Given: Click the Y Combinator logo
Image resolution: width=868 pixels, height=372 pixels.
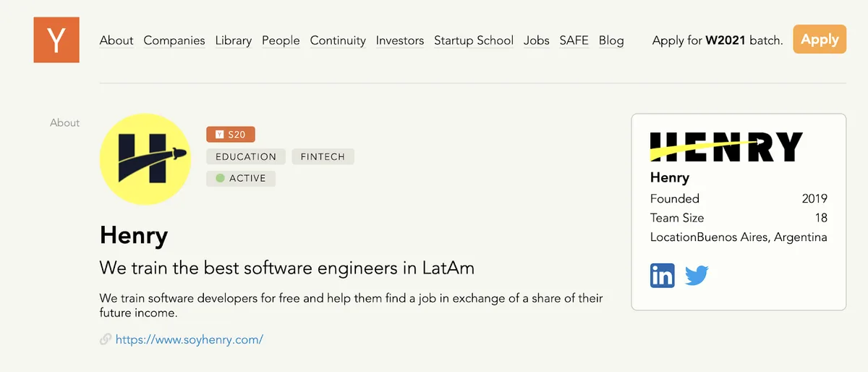Looking at the screenshot, I should [x=56, y=40].
